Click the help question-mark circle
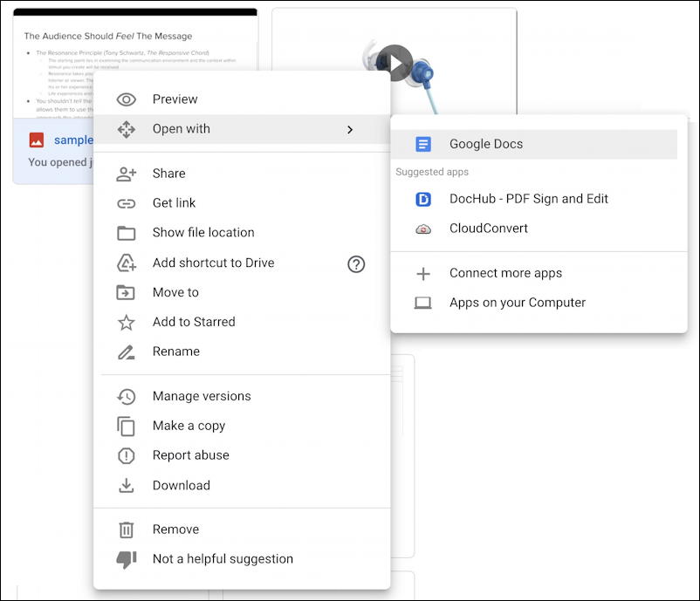This screenshot has width=700, height=601. 356,263
